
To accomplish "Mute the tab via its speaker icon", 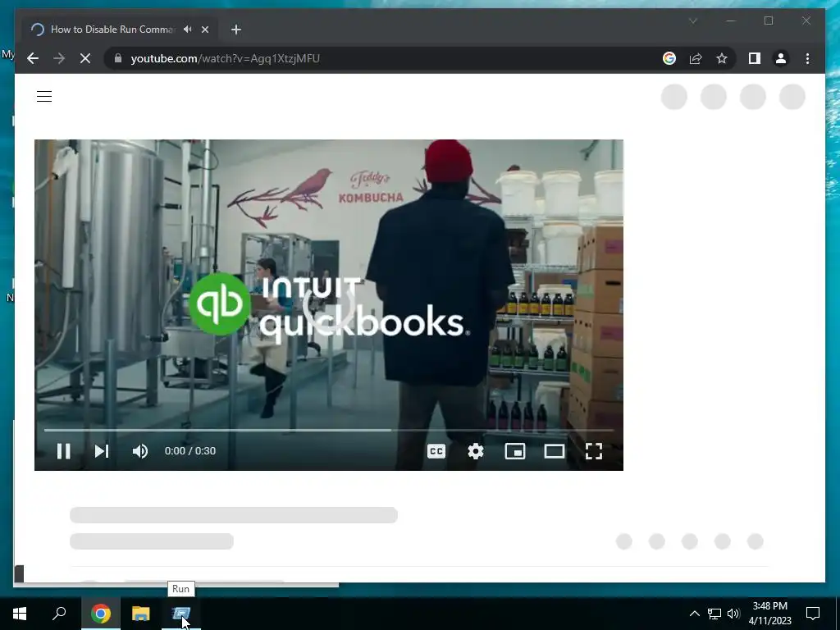I will (x=188, y=30).
